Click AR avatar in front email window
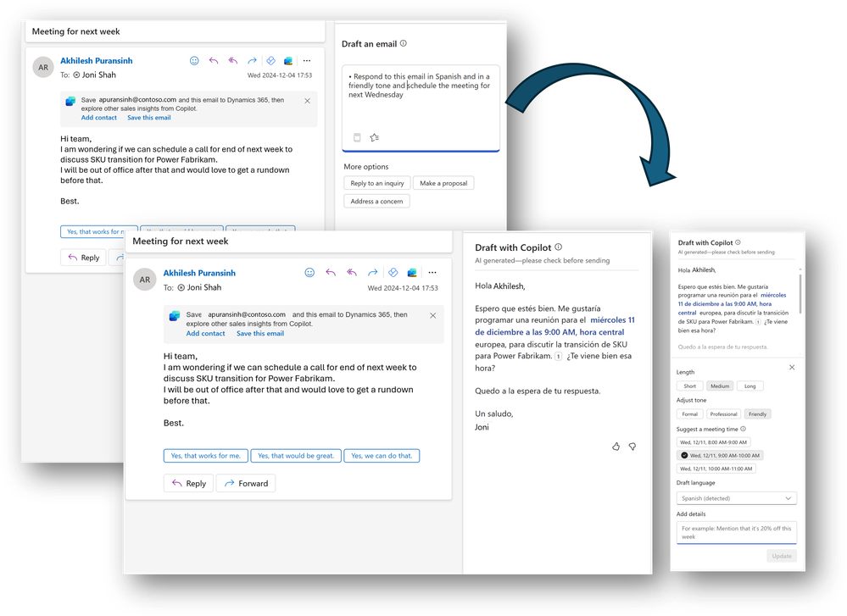Viewport: 847px width, 616px height. (145, 280)
